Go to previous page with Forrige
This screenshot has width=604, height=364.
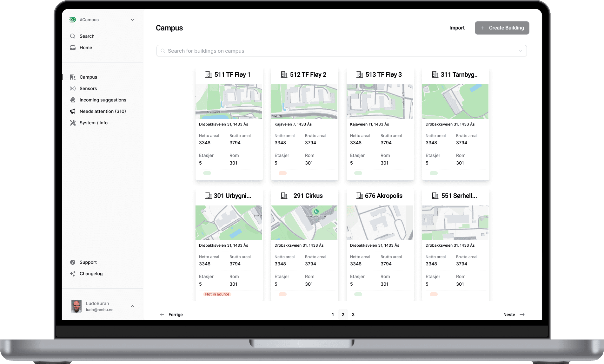coord(171,315)
